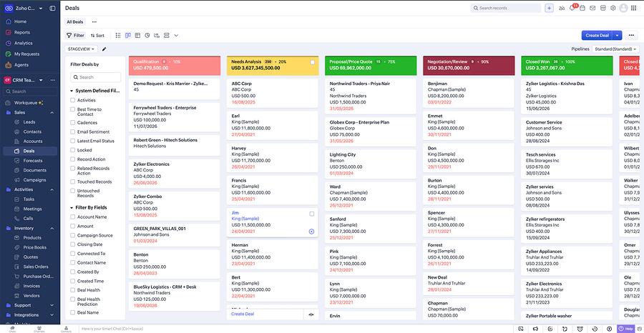Click the red Qualification stage header
644x333 pixels.
[175, 66]
